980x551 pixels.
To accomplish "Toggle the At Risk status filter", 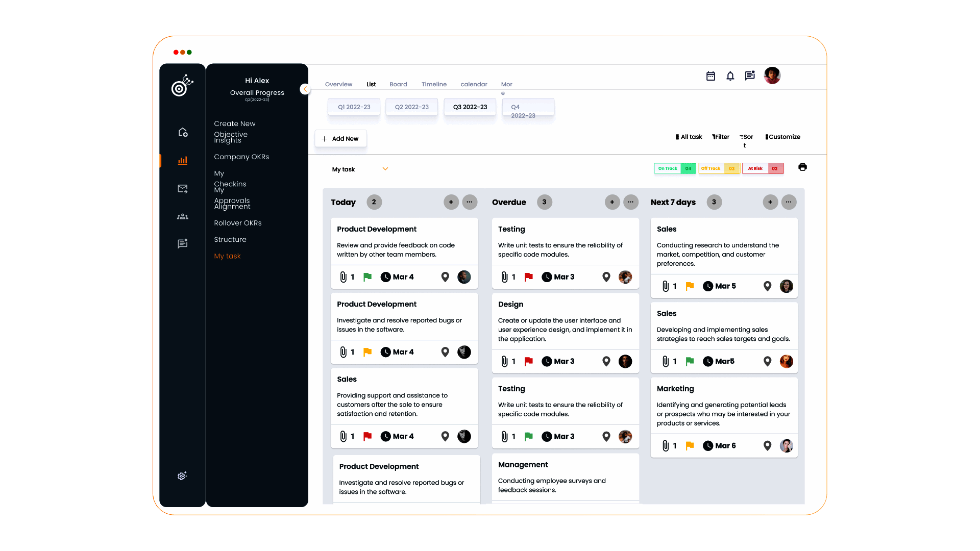I will pos(763,168).
